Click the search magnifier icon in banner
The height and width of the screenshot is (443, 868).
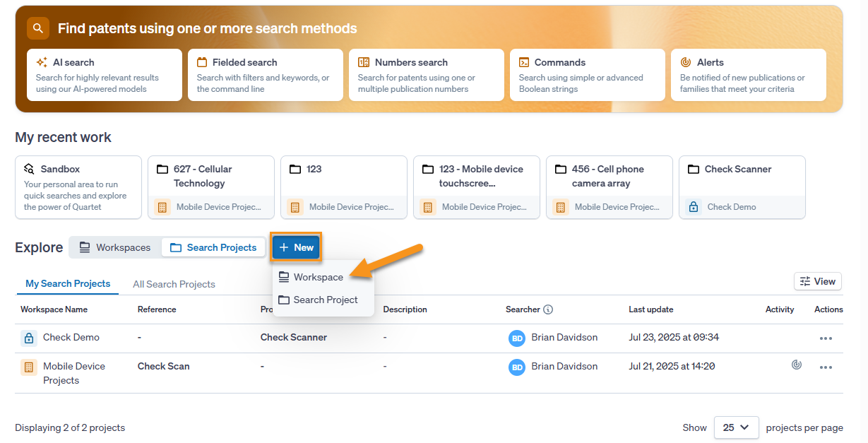coord(38,28)
